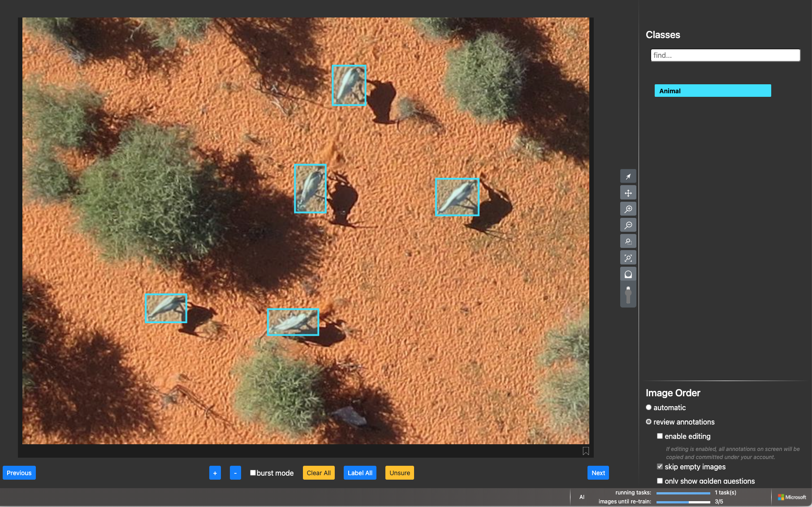Uncheck skip empty images
This screenshot has width=812, height=507.
(x=660, y=467)
